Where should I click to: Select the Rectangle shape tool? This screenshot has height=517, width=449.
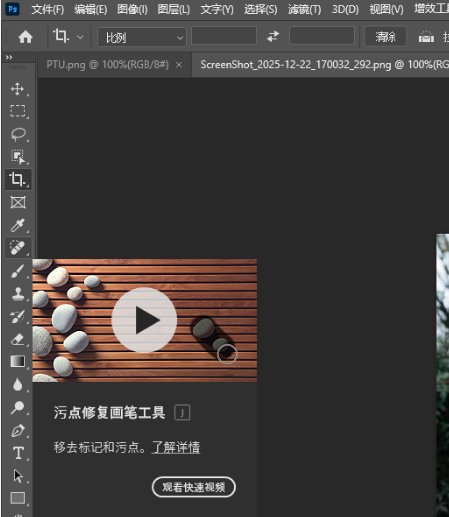(18, 498)
